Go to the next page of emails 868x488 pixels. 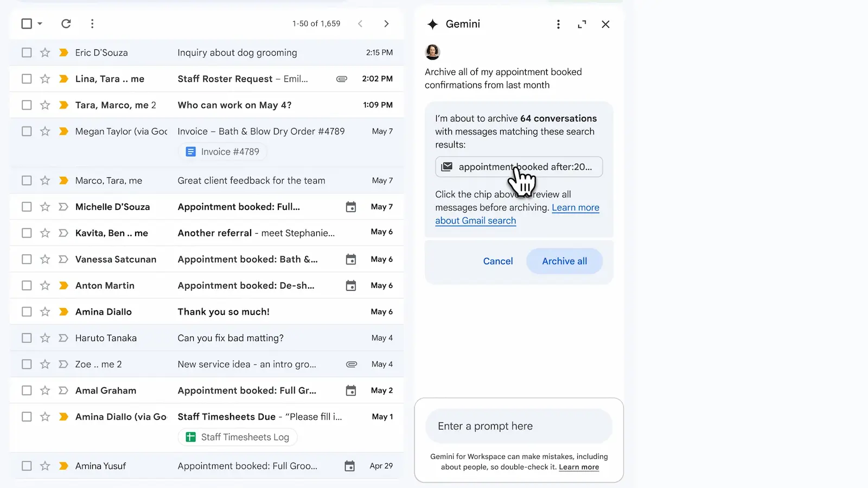click(386, 24)
